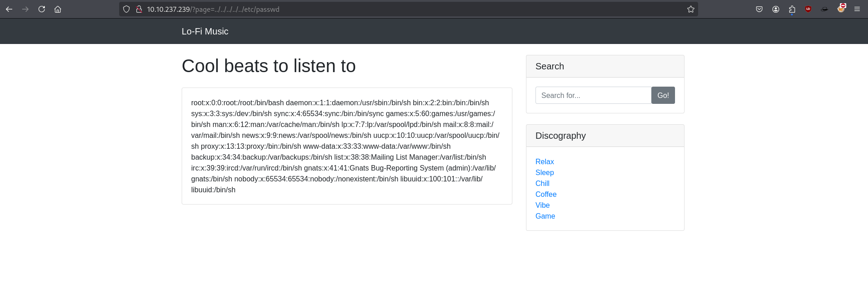Bookmark this page with the star icon
The image size is (868, 288).
(x=690, y=9)
